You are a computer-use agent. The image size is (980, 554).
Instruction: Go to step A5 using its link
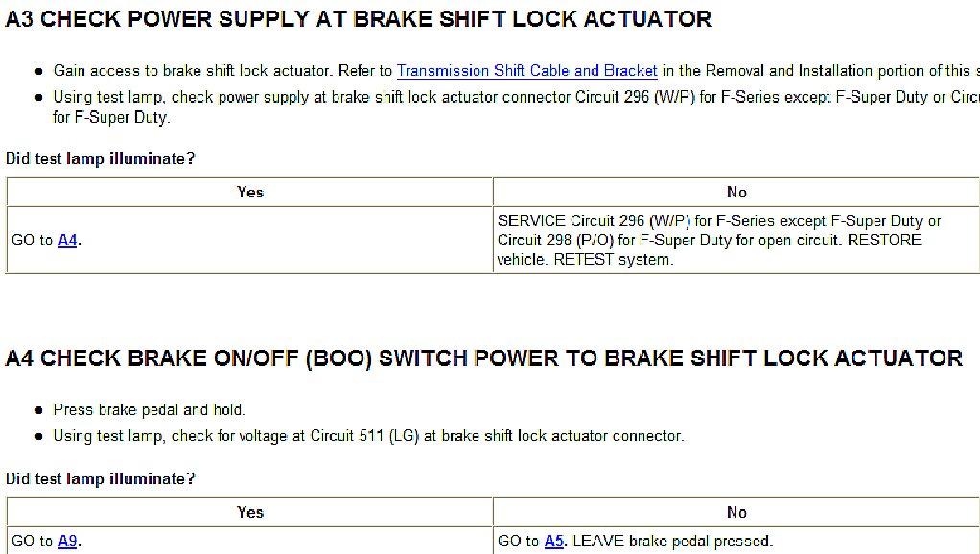click(554, 542)
